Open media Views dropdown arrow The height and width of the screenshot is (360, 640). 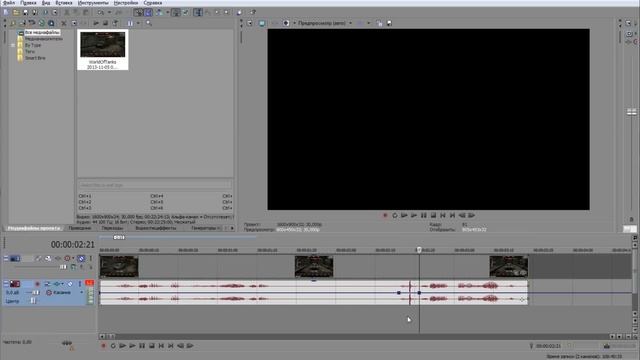coord(138,23)
